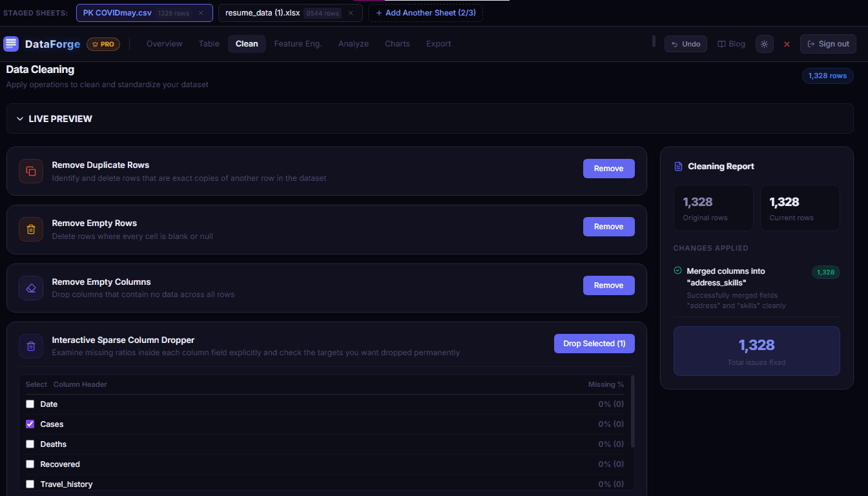
Task: Click the Current rows stat card
Action: coord(800,208)
